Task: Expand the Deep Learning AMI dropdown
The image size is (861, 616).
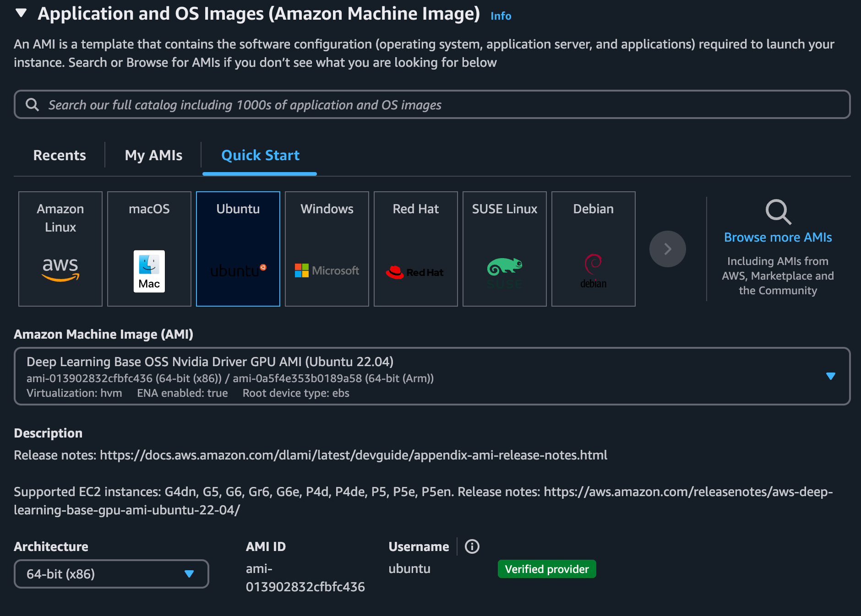Action: 831,376
